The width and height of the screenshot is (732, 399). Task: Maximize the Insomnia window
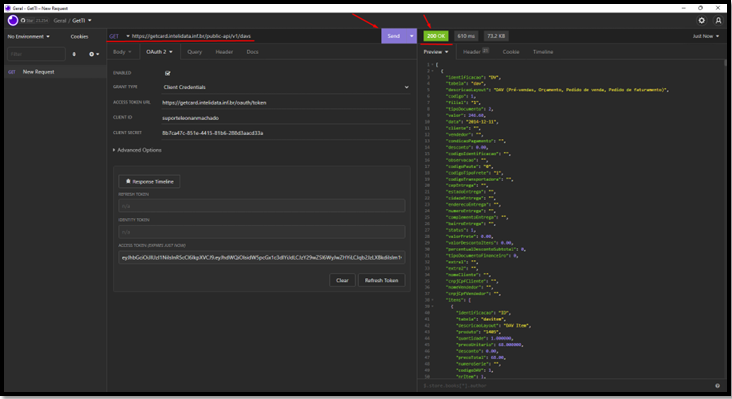pyautogui.click(x=700, y=8)
